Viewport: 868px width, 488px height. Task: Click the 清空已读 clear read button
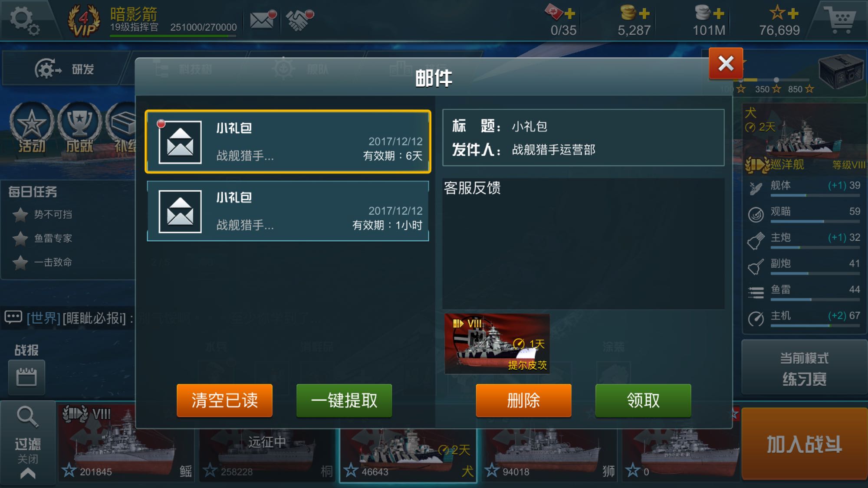[224, 400]
